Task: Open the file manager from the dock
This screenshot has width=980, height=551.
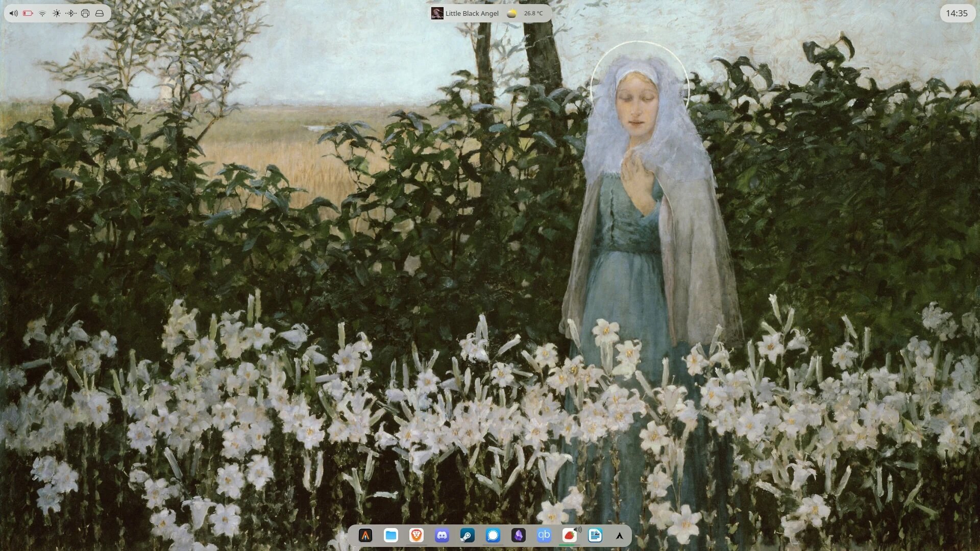Action: pos(391,535)
